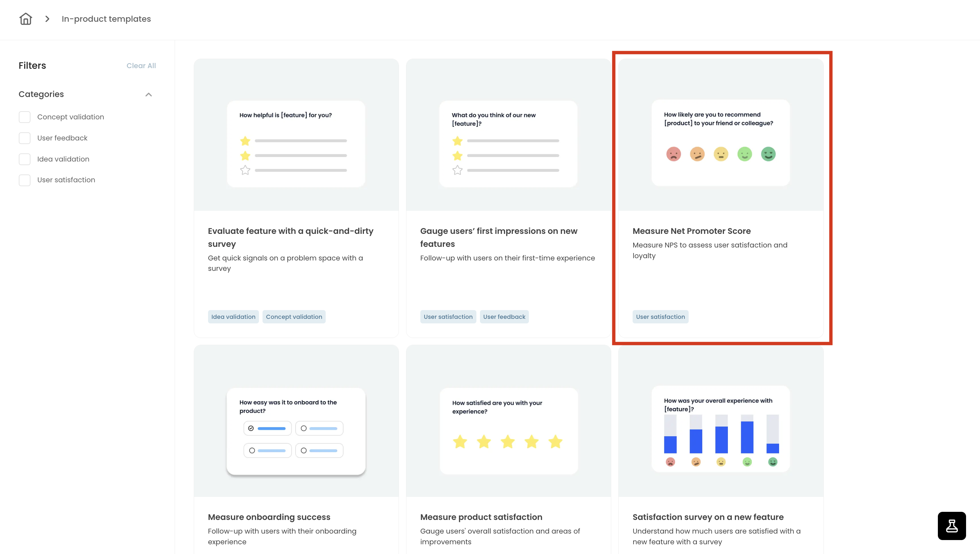Screen dimensions: 980x554
Task: Open the What do you think preview
Action: [x=508, y=144]
